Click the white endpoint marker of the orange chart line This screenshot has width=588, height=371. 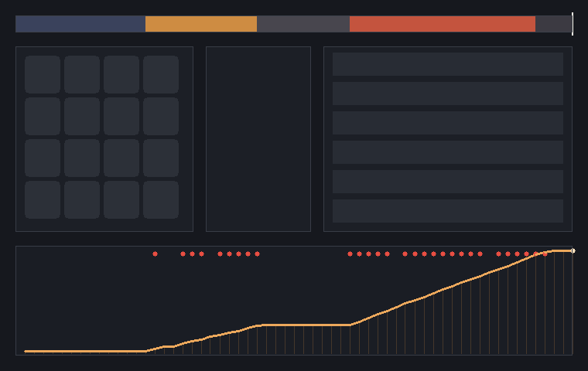(x=573, y=250)
